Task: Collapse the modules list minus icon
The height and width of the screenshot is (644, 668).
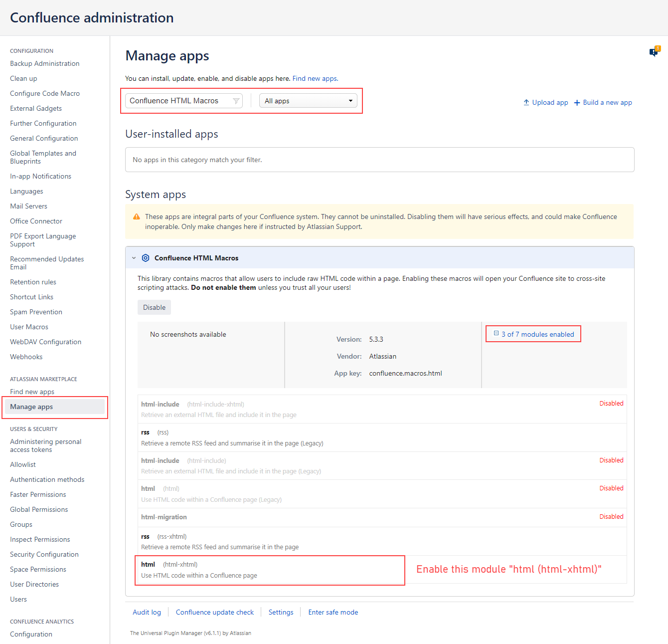Action: 496,333
